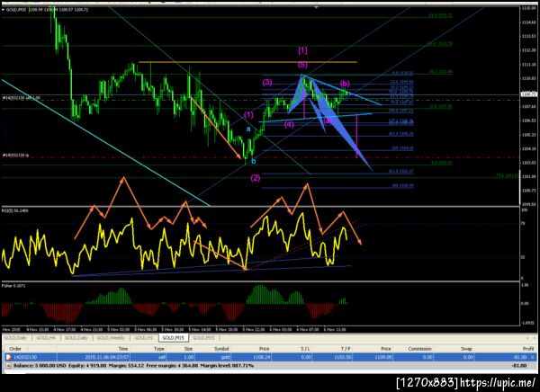
Task: Click the triangle beside GOLD,M15 chart title
Action: (3, 10)
